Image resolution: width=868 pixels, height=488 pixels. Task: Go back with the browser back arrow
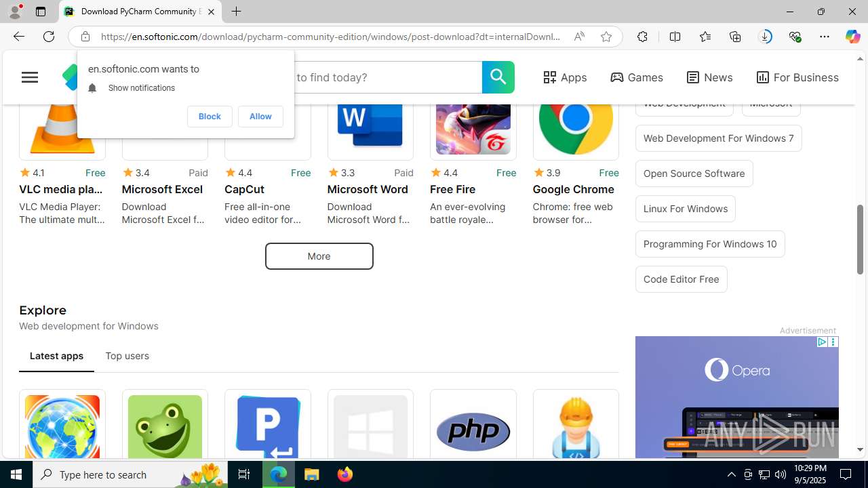pyautogui.click(x=18, y=37)
